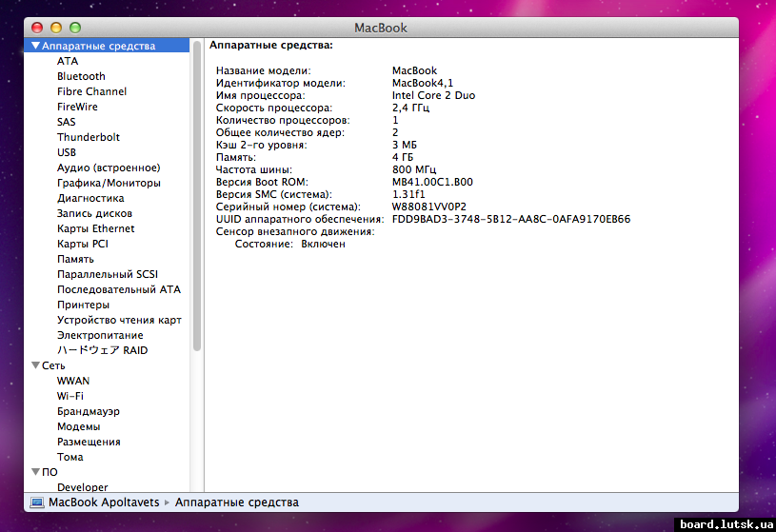This screenshot has width=776, height=532.
Task: Collapse the Сеть section triangle
Action: [36, 365]
